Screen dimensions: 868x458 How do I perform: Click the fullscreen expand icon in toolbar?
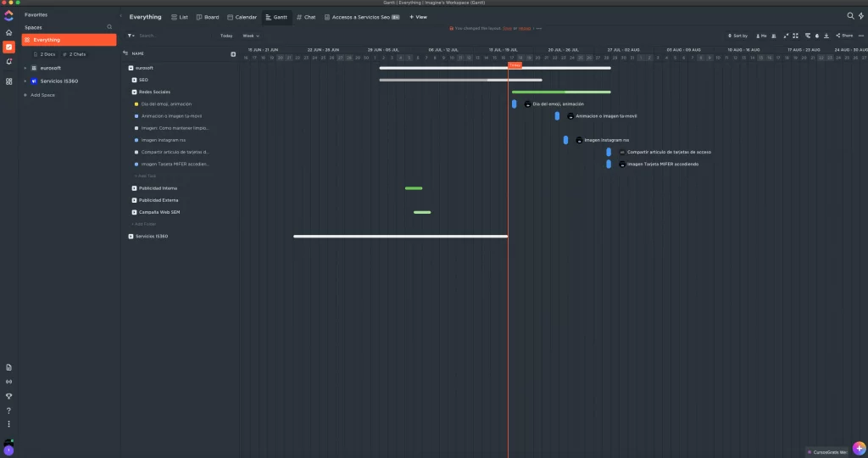[795, 36]
